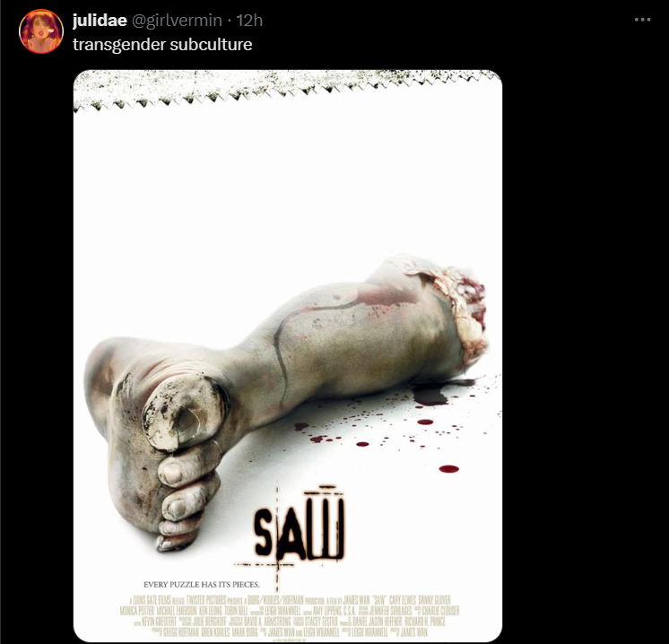Viewport: 669px width, 644px height.
Task: Click the big toe of the foot
Action: (x=185, y=413)
